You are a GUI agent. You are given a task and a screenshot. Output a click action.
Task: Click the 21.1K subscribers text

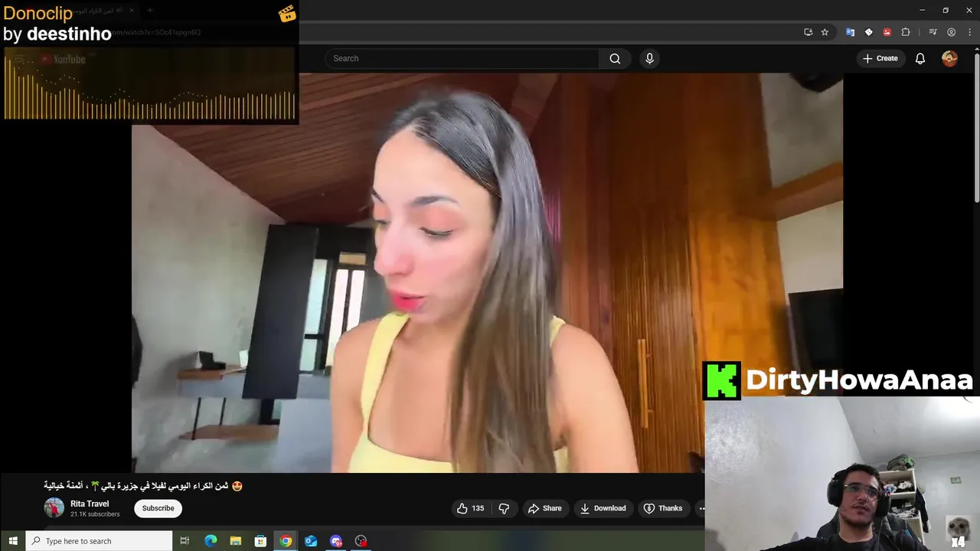tap(95, 514)
